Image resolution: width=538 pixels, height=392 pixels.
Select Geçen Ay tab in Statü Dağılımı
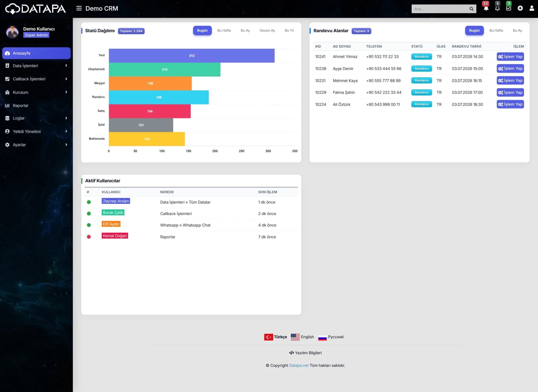(267, 31)
